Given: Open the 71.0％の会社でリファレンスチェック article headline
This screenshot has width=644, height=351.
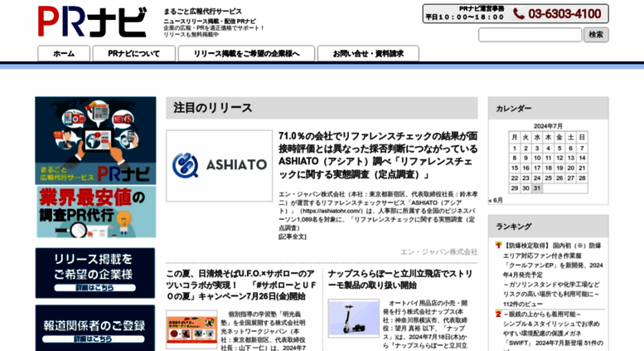Looking at the screenshot, I should coord(378,155).
